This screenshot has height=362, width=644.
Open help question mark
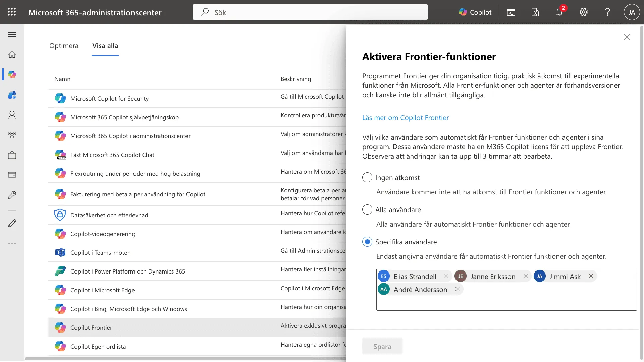pos(607,12)
